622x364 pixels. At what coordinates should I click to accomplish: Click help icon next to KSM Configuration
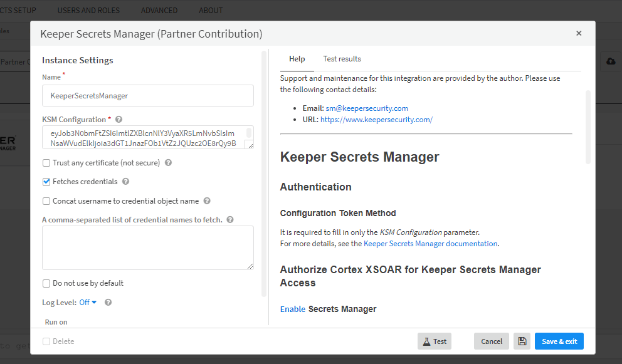[x=119, y=120]
